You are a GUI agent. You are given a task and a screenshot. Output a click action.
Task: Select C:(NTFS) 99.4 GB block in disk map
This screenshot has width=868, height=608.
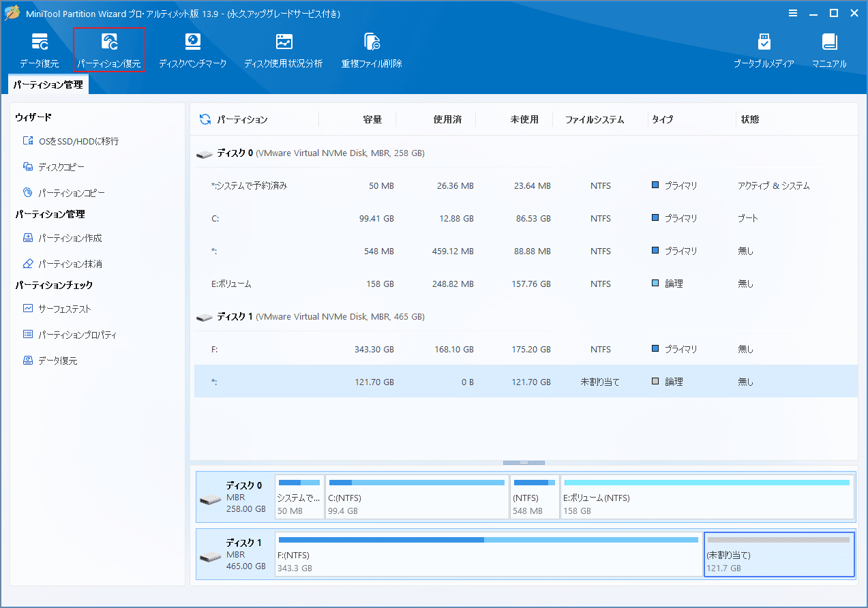(x=417, y=497)
